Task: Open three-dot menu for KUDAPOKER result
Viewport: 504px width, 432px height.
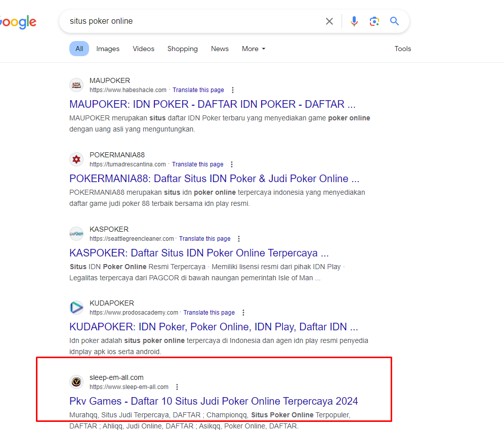Action: click(243, 313)
